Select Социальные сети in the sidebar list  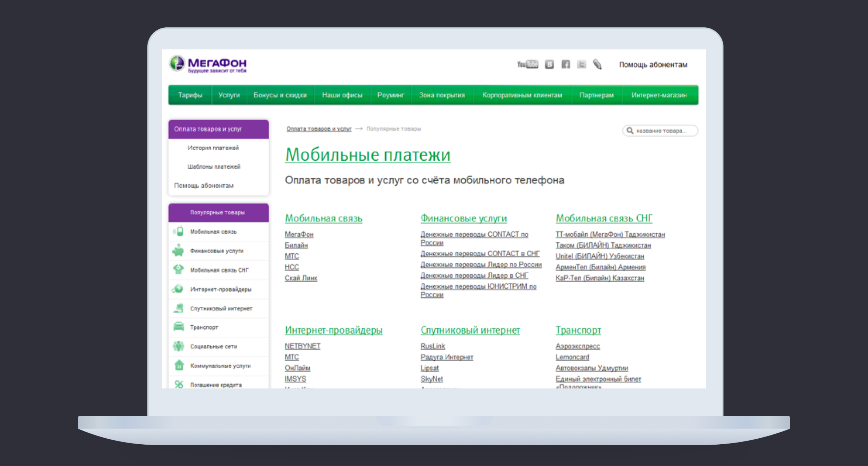214,346
